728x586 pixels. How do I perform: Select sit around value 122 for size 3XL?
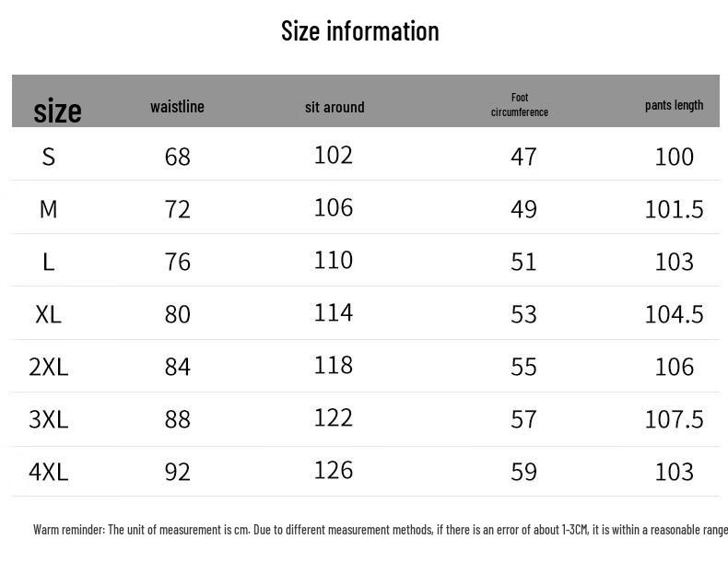334,417
